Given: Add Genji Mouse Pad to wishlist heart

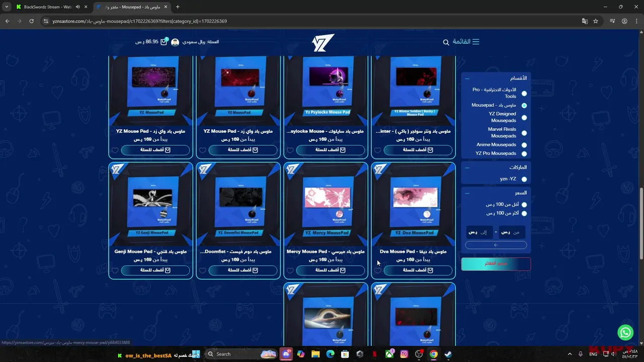Looking at the screenshot, I should click(115, 270).
